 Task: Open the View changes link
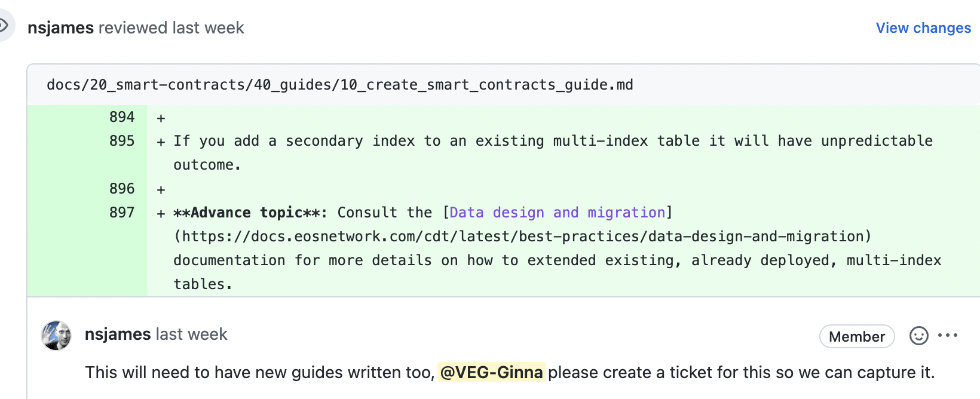click(923, 27)
